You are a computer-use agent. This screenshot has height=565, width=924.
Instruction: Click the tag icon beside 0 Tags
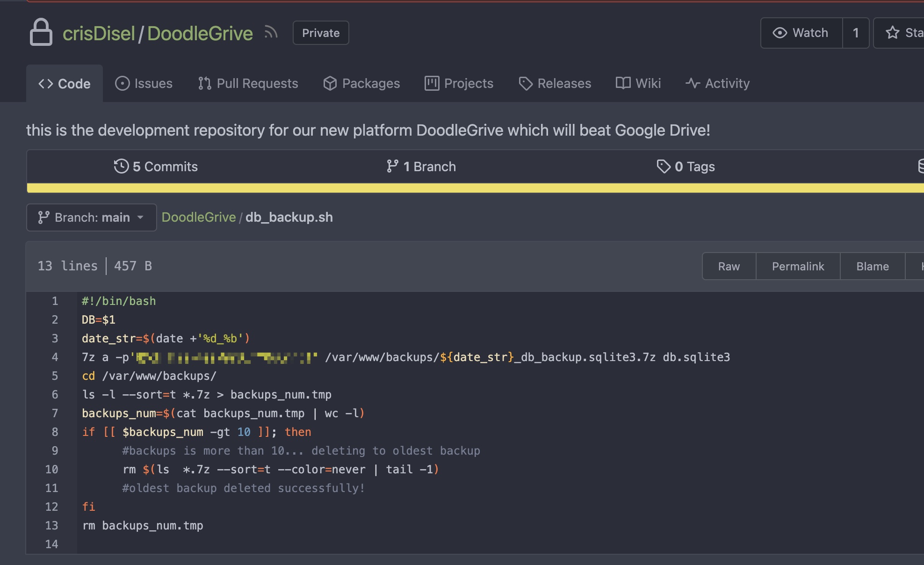pyautogui.click(x=664, y=167)
